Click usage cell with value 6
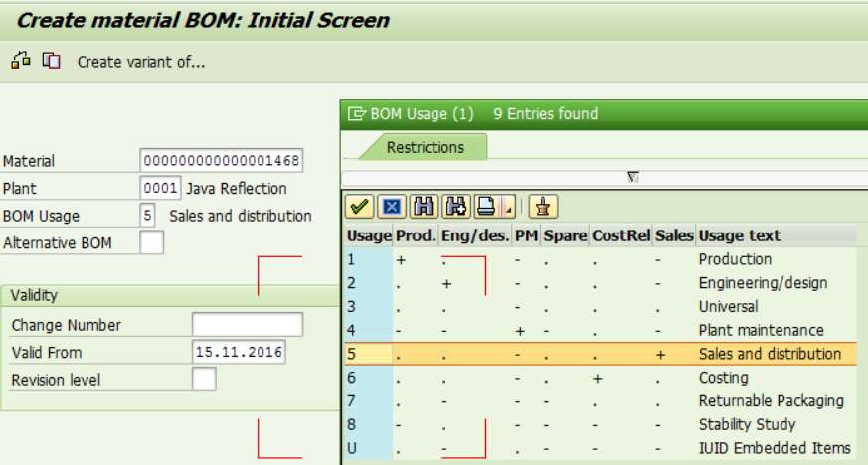868x465 pixels. 369,378
